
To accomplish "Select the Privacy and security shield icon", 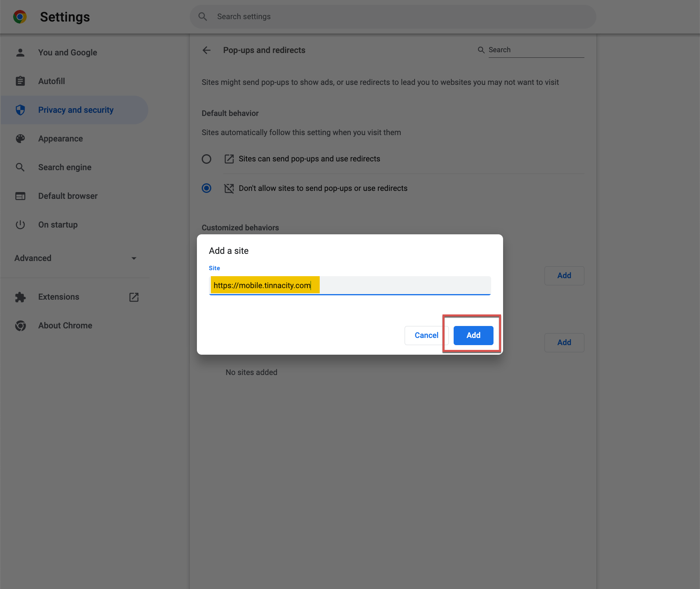I will point(20,110).
